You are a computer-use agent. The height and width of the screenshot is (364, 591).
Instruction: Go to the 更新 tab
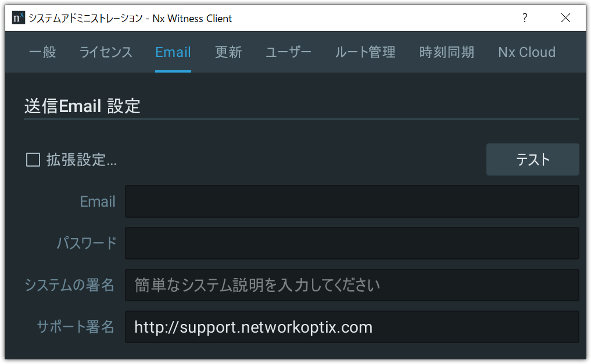coord(228,52)
